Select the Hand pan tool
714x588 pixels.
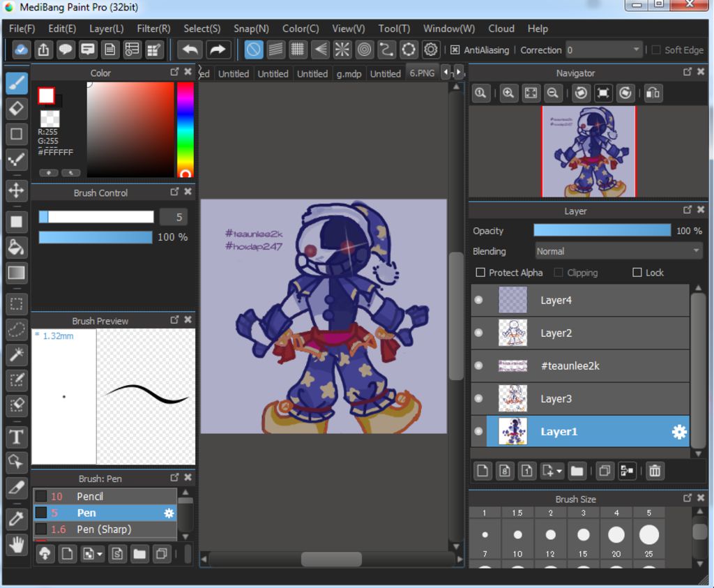click(x=17, y=544)
